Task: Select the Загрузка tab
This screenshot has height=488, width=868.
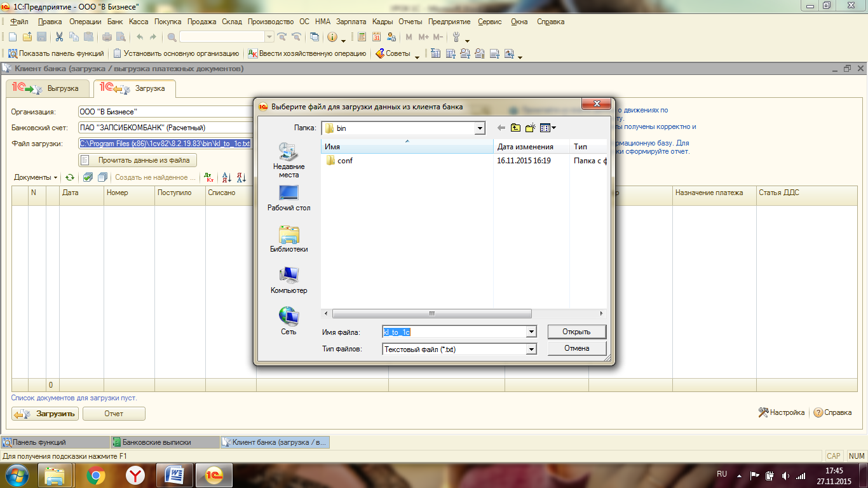Action: [135, 88]
